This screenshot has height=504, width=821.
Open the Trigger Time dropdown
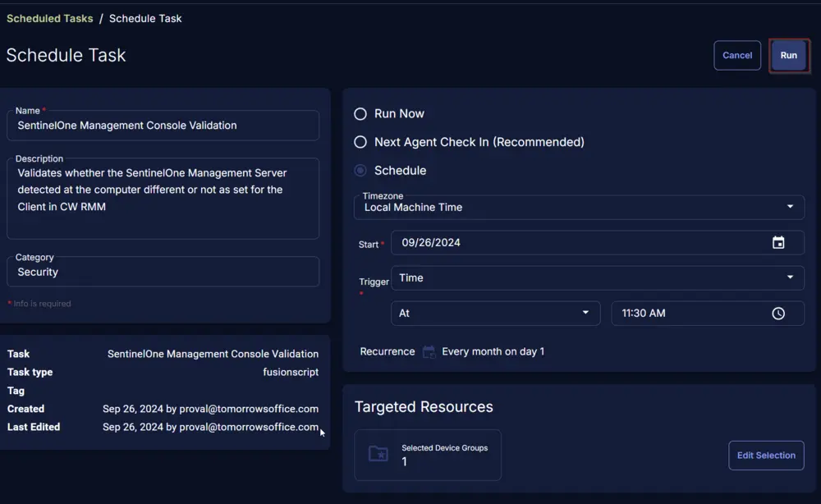pyautogui.click(x=598, y=278)
